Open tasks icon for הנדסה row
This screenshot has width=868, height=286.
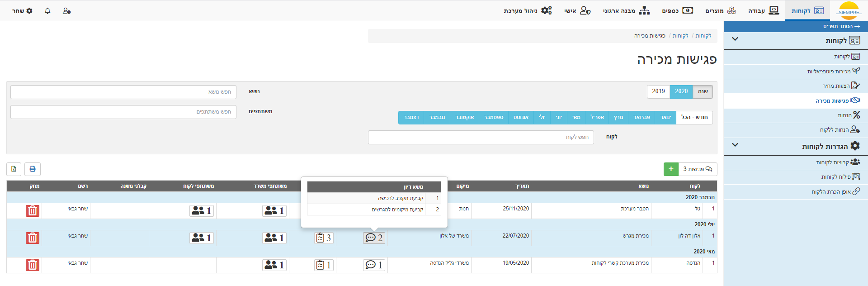pos(324,265)
